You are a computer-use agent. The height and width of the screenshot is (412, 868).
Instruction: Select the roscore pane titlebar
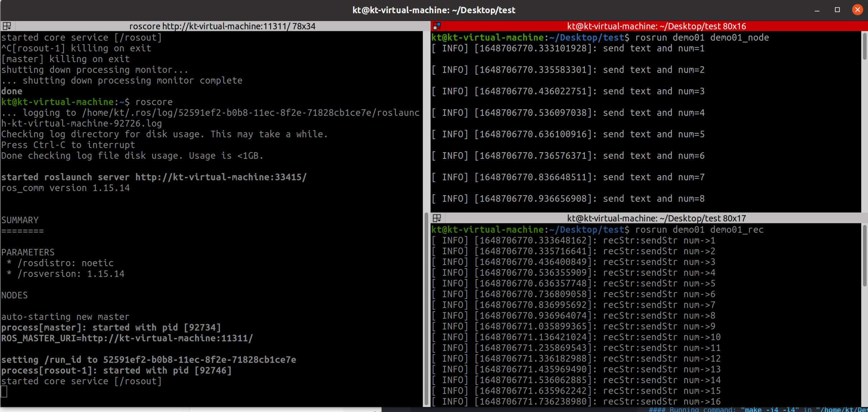tap(222, 26)
